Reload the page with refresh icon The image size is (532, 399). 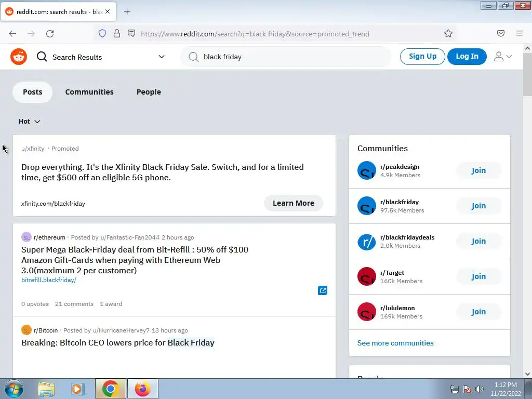[x=50, y=34]
